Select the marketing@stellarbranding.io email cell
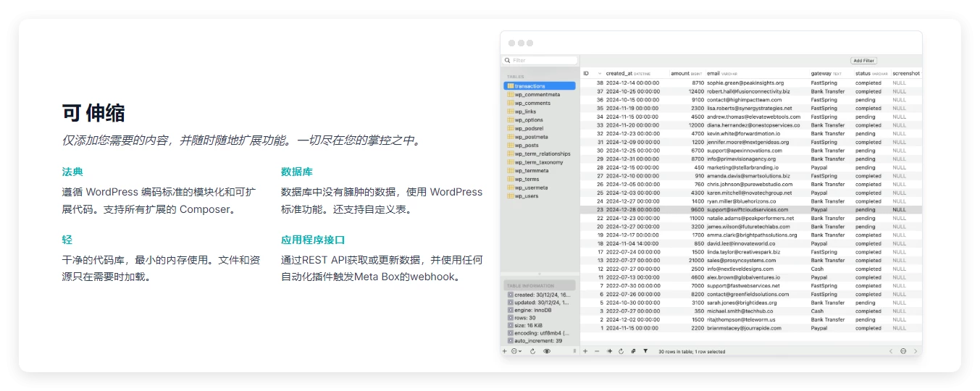Image resolution: width=980 pixels, height=391 pixels. (x=744, y=167)
